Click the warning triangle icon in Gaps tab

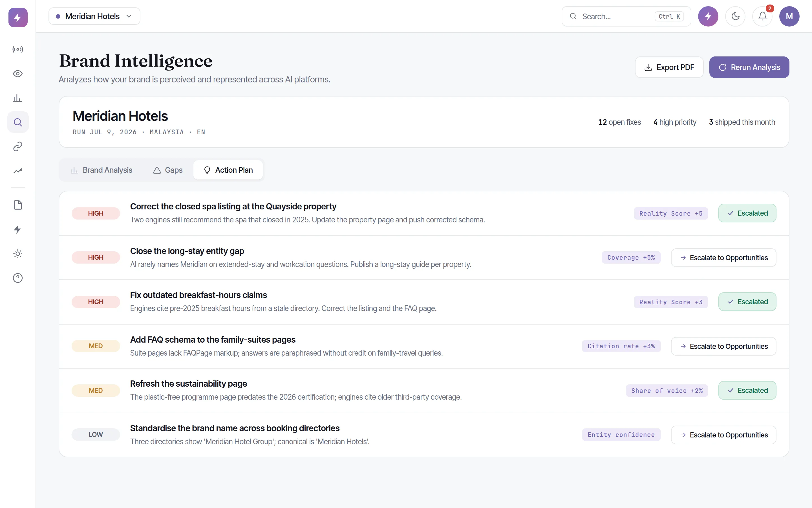(157, 170)
